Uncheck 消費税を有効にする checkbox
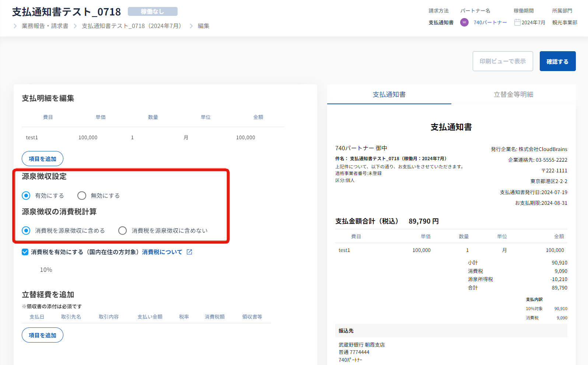Viewport: 588px width, 365px height. point(25,252)
